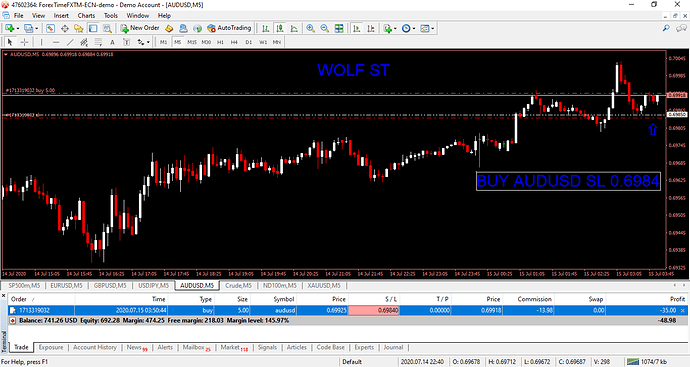Image resolution: width=690 pixels, height=367 pixels.
Task: Toggle the Terminal panel button
Action: point(93,29)
